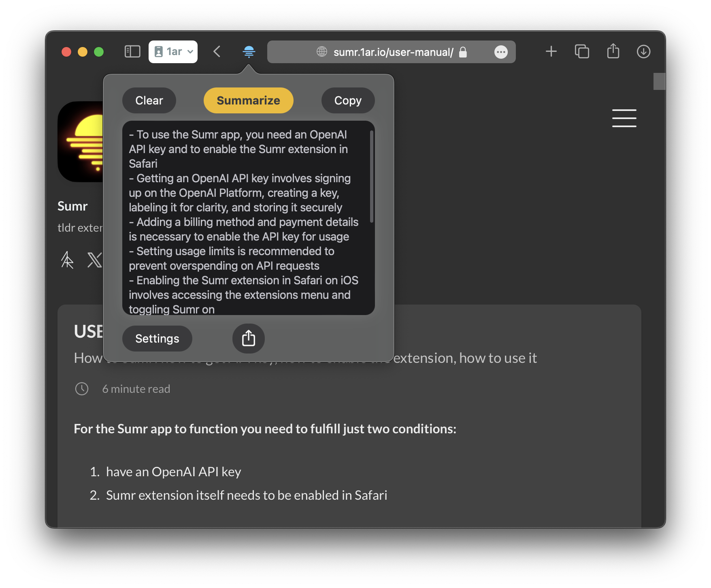
Task: Go back to previous page
Action: [217, 51]
